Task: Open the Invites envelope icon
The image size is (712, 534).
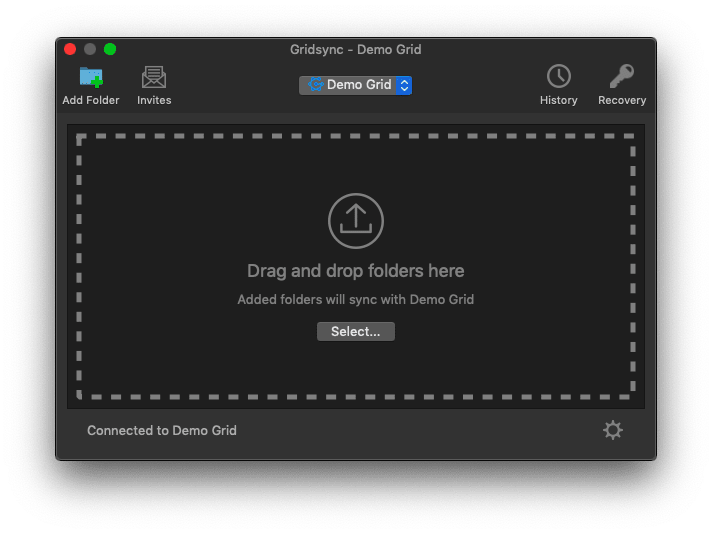Action: point(154,77)
